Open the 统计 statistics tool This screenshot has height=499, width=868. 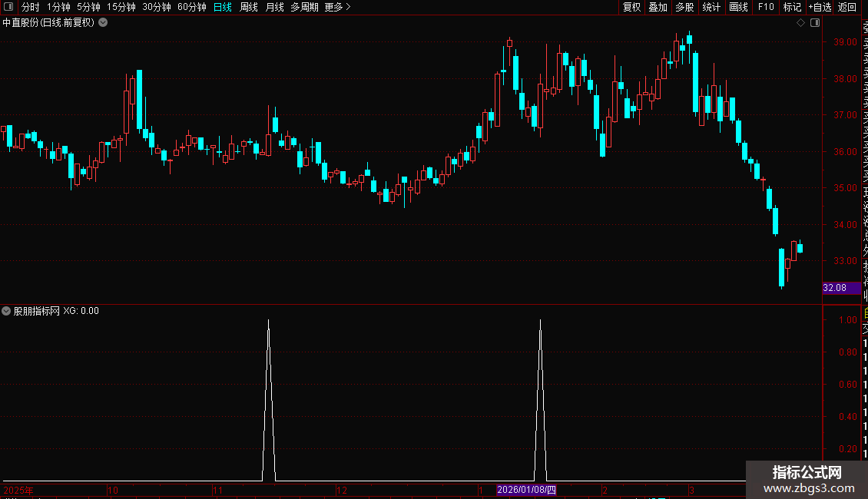point(711,7)
